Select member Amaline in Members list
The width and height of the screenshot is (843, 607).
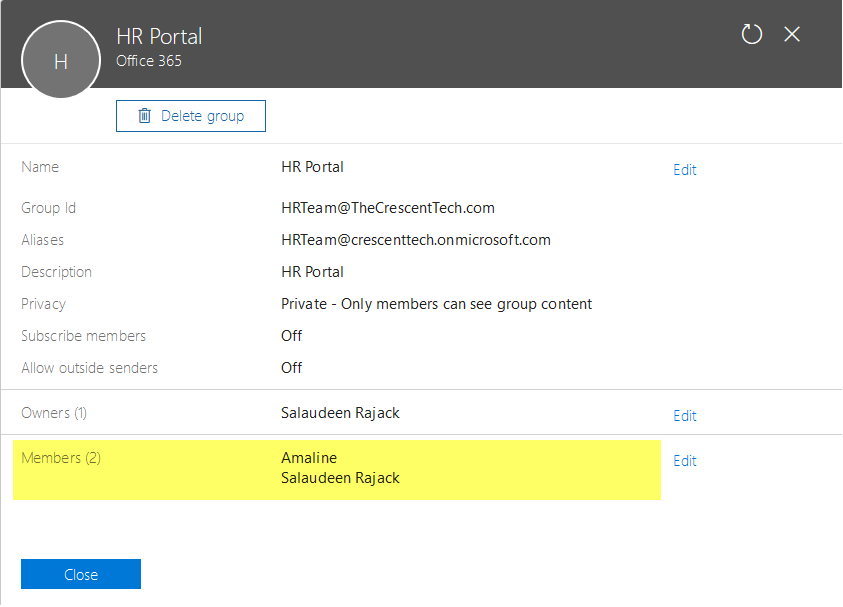tap(309, 458)
